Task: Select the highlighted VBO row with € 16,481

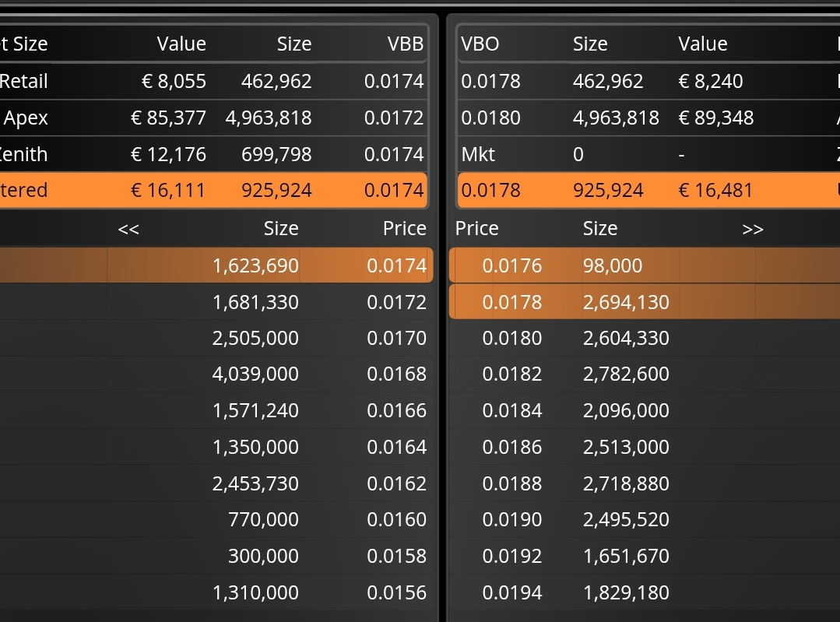Action: [648, 190]
